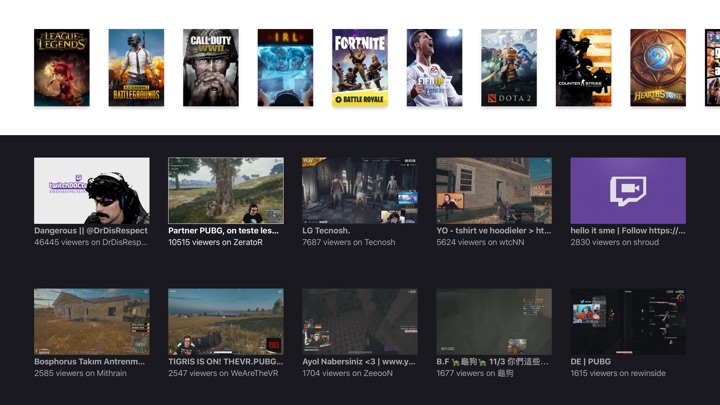The width and height of the screenshot is (720, 405).
Task: Click '5624 viewers on wtcNN' text
Action: [x=480, y=242]
